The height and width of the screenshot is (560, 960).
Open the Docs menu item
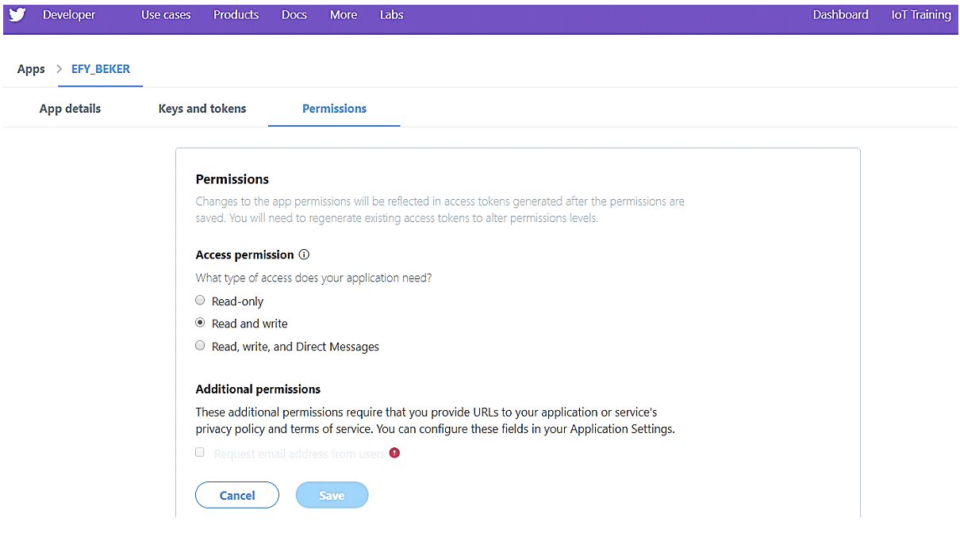tap(294, 14)
